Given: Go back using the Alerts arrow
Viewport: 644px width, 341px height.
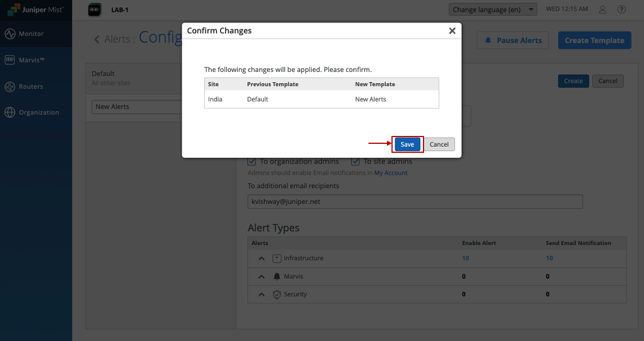Looking at the screenshot, I should [97, 39].
